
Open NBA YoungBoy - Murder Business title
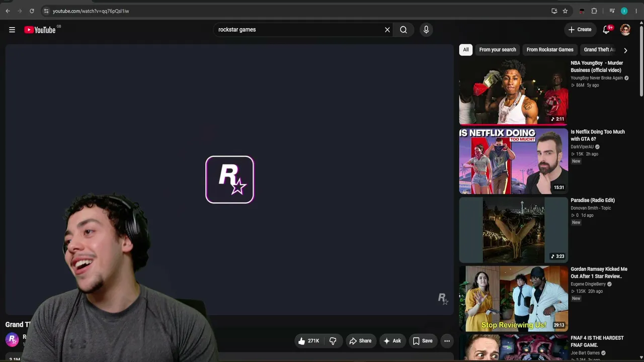click(597, 66)
